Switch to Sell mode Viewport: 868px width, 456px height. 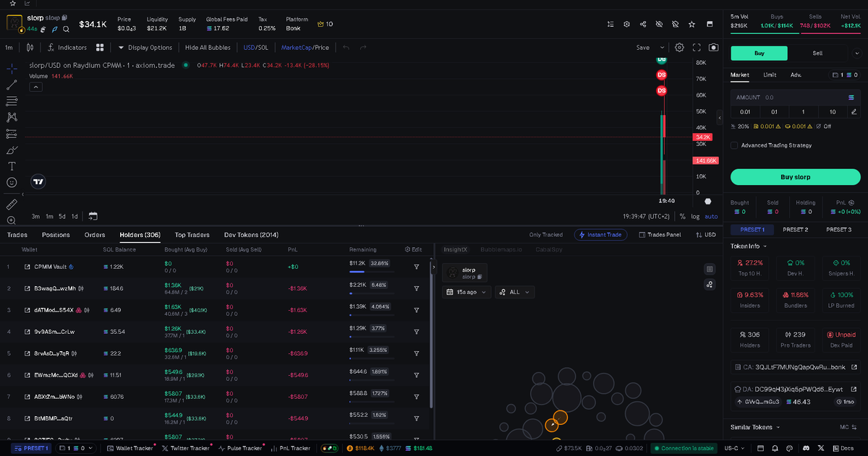coord(817,53)
